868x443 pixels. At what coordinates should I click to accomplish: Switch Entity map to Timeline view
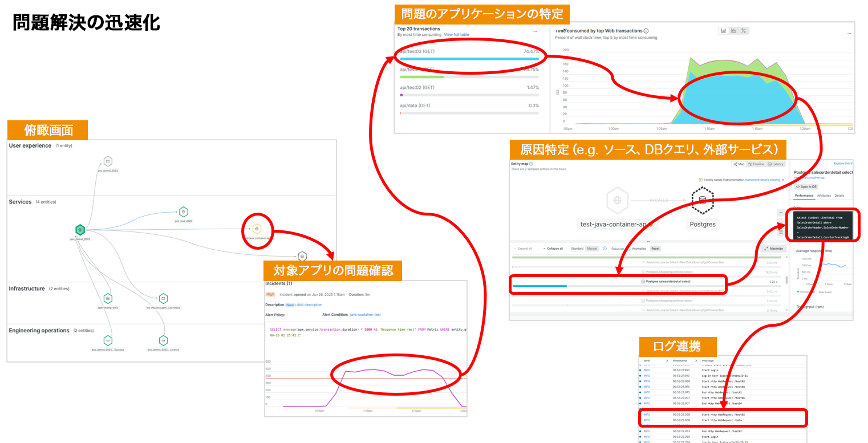pos(756,164)
